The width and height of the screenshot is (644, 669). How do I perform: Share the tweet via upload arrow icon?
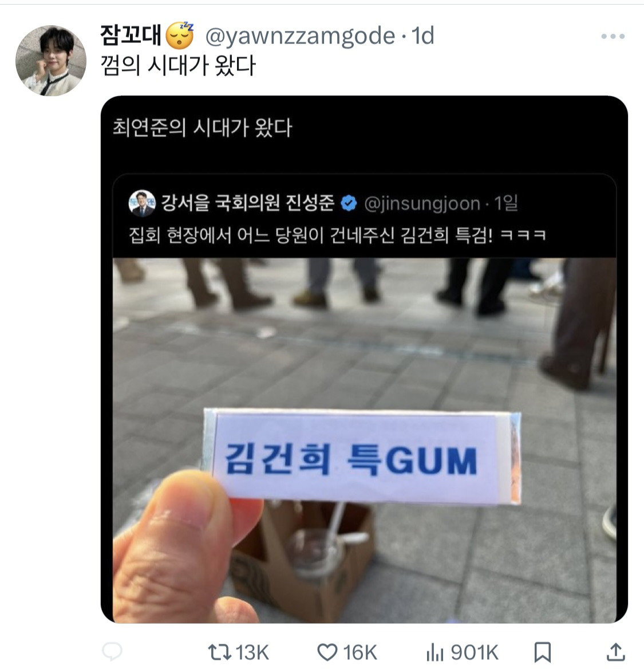coord(616,652)
